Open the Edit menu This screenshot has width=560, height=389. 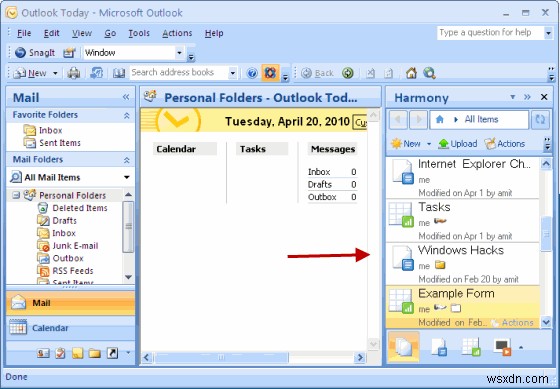[51, 33]
